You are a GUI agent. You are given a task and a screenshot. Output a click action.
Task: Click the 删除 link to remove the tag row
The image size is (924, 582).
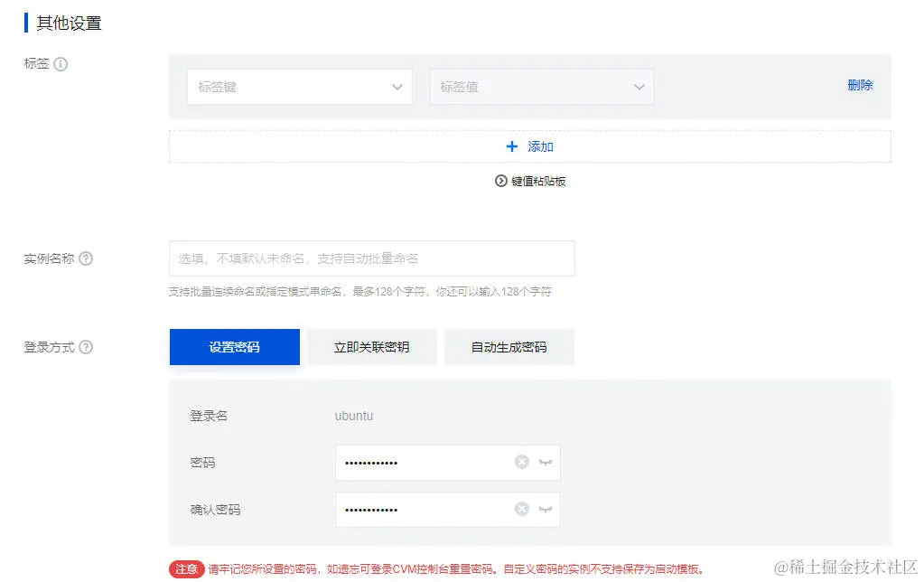[x=859, y=84]
